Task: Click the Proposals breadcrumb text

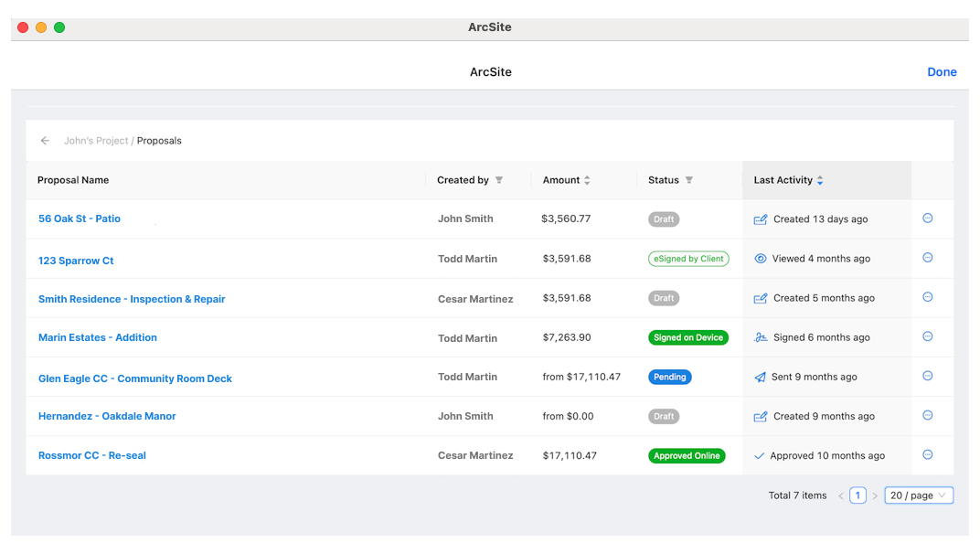Action: [159, 141]
